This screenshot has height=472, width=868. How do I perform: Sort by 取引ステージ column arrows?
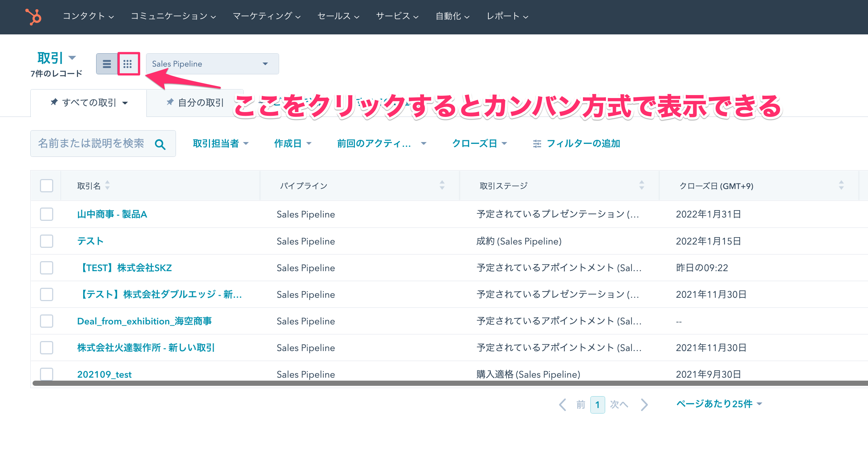[x=642, y=185]
